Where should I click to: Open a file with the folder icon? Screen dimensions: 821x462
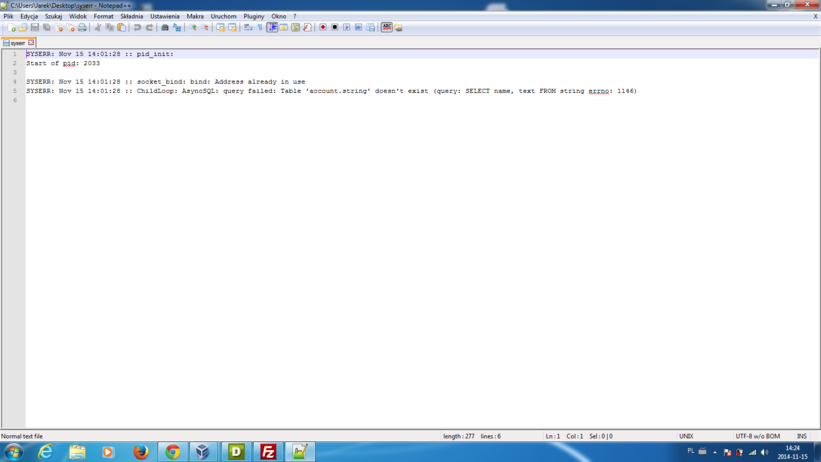(x=23, y=28)
